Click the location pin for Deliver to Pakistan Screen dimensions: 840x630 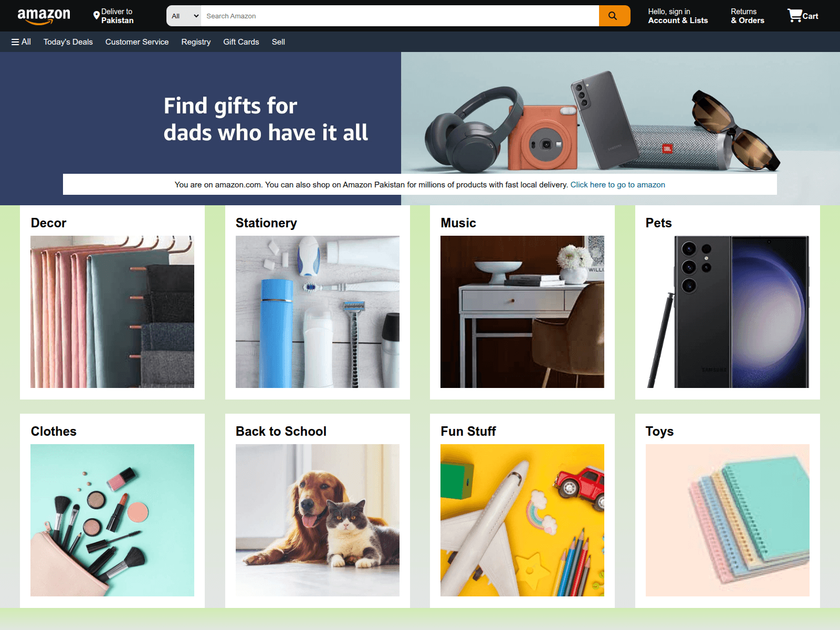pos(96,16)
